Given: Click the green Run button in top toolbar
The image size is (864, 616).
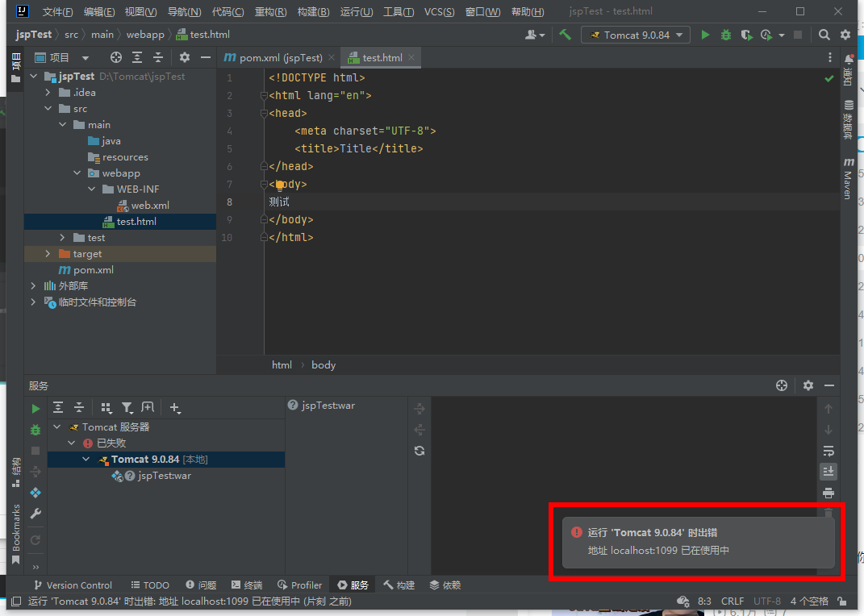Looking at the screenshot, I should click(x=706, y=35).
